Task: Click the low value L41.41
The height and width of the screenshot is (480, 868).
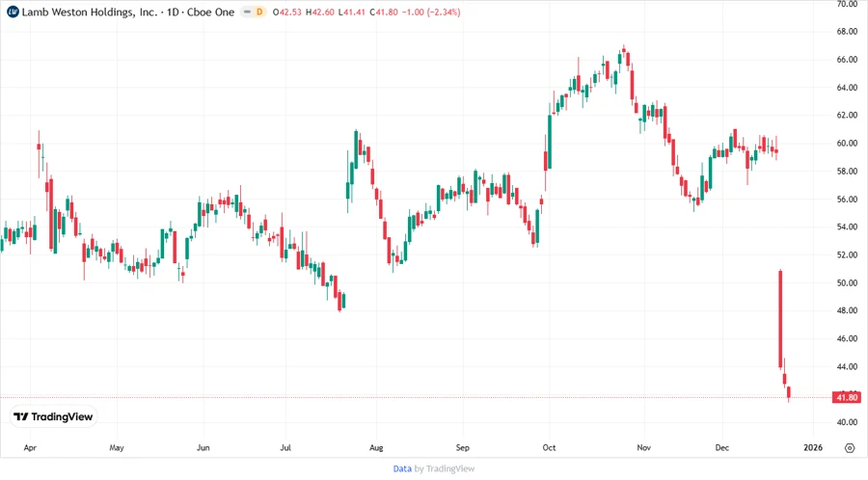Action: 351,13
